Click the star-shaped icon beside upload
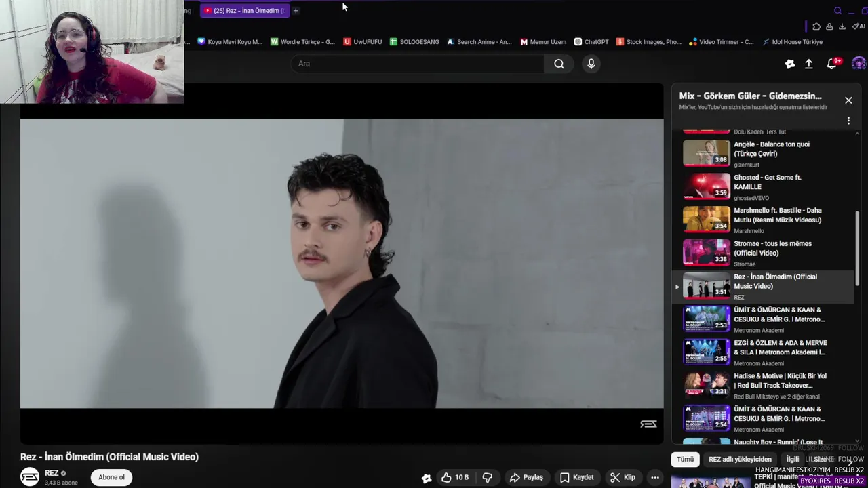 [x=790, y=64]
